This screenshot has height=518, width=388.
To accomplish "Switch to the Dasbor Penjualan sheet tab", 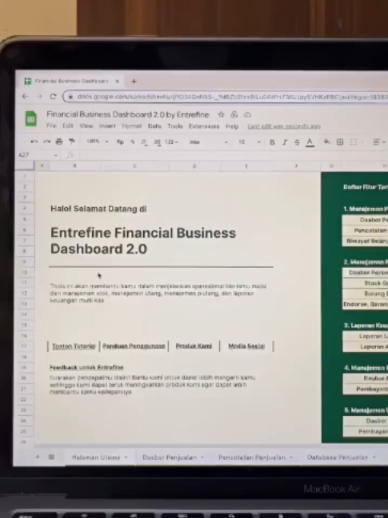I will click(x=169, y=457).
